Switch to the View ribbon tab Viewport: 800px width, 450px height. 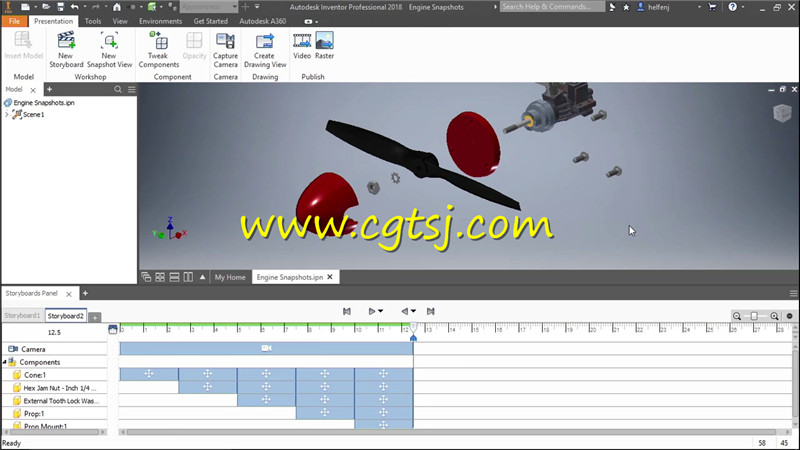[x=120, y=21]
